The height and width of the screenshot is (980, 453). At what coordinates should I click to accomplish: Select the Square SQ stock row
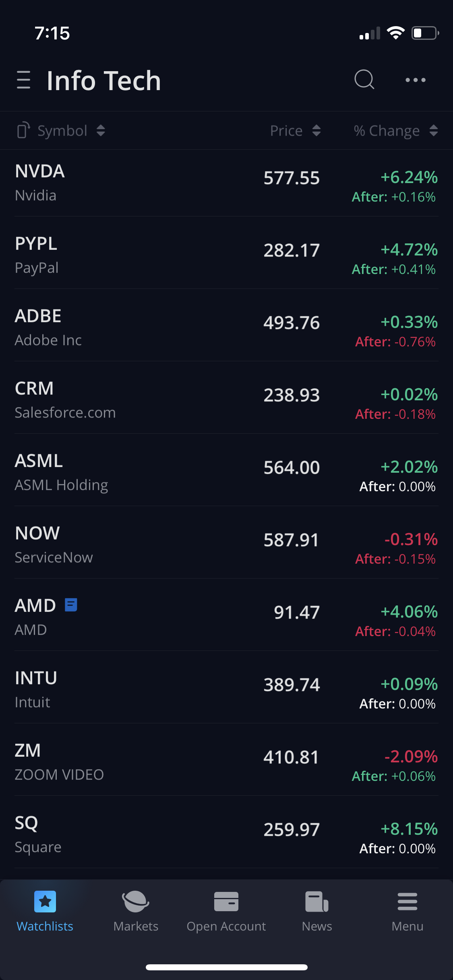coord(121,835)
